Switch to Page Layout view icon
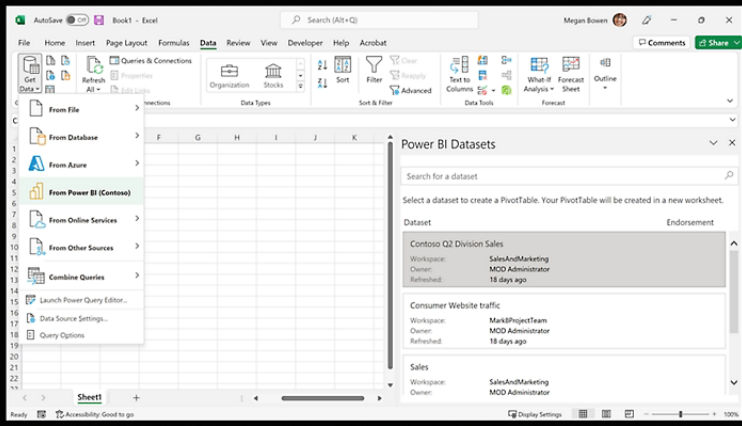 click(606, 414)
